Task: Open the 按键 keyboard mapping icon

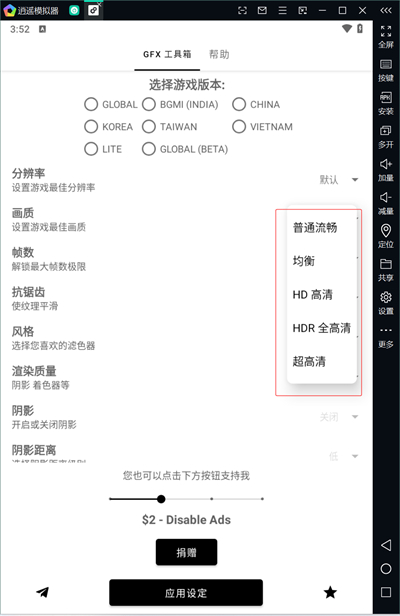Action: pos(386,70)
